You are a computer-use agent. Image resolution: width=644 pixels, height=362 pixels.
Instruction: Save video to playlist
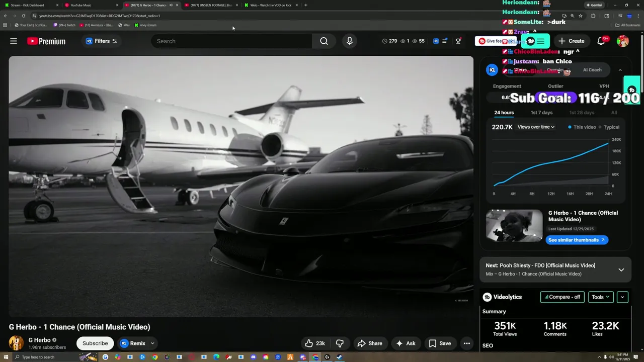click(440, 343)
